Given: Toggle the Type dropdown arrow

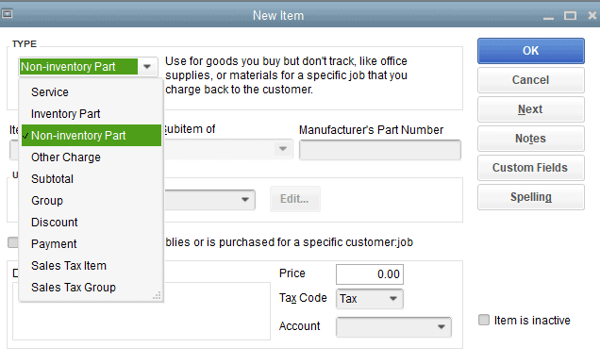Looking at the screenshot, I should click(x=147, y=67).
